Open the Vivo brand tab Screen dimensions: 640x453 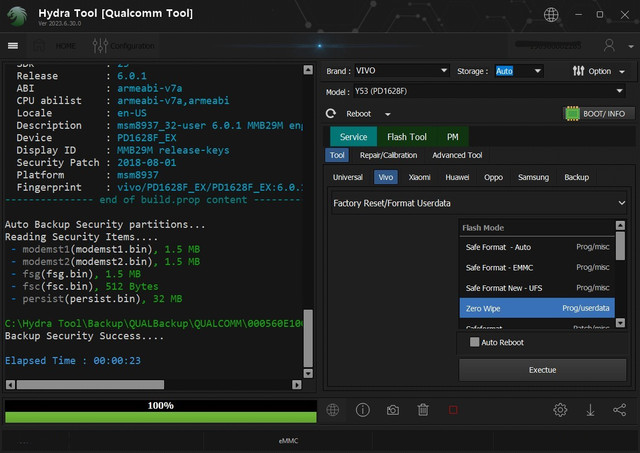pyautogui.click(x=386, y=177)
